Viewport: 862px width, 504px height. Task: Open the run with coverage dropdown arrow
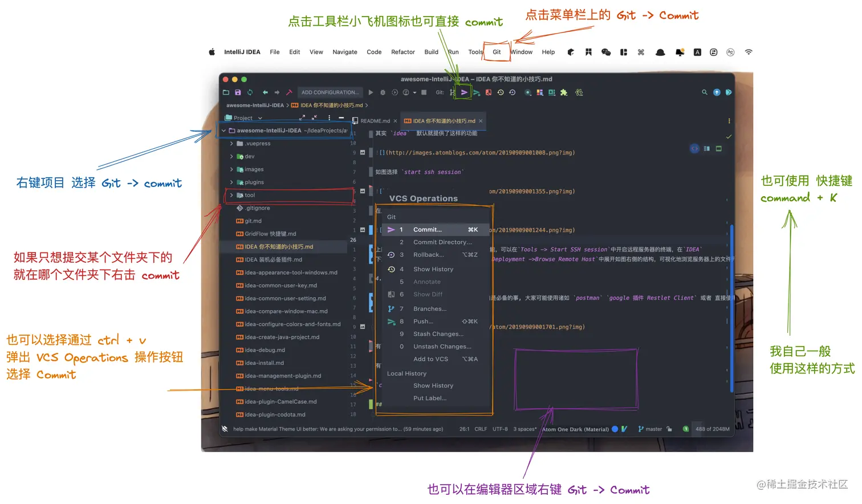(x=414, y=92)
